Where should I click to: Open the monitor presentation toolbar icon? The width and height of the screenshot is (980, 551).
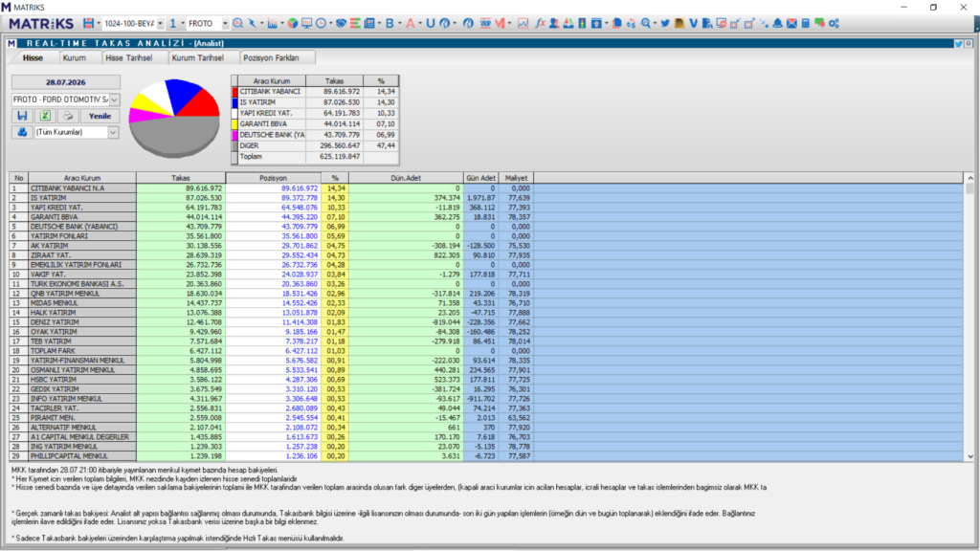point(306,23)
